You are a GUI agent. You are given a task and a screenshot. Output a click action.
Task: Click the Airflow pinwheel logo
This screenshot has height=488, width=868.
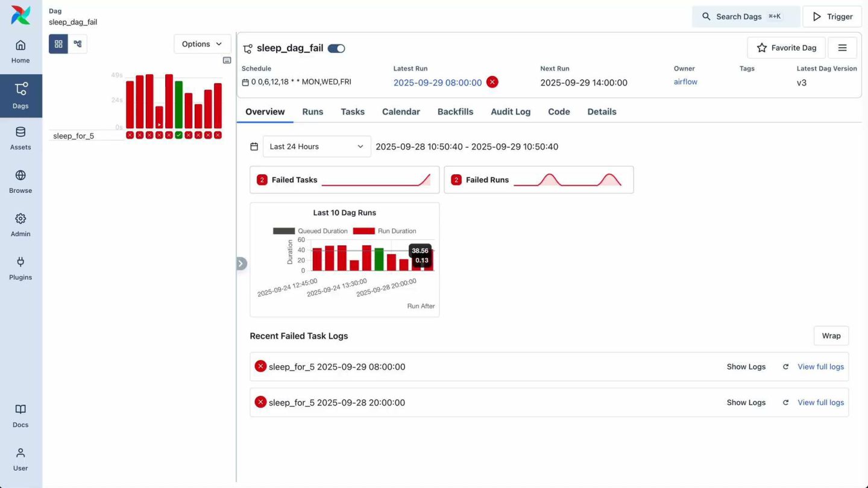(20, 15)
